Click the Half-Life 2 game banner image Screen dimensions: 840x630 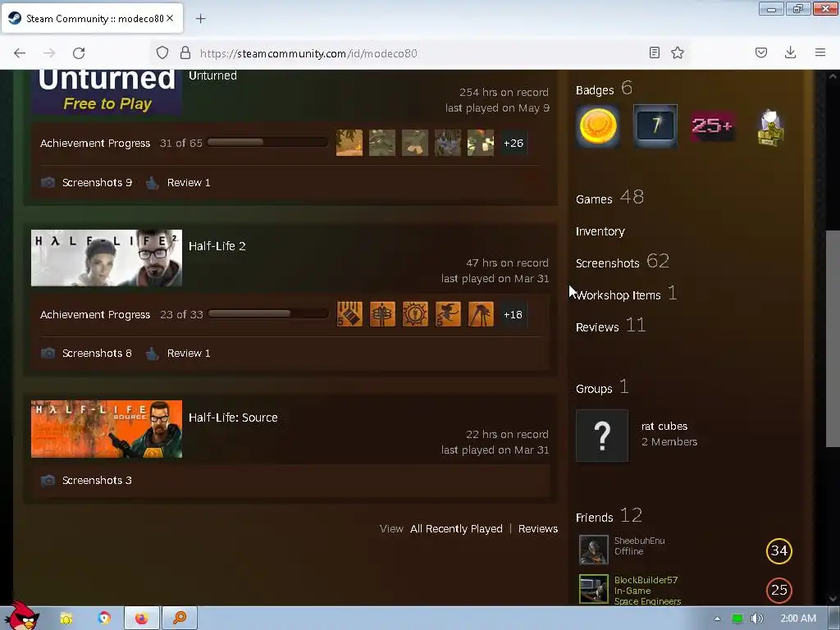(107, 258)
